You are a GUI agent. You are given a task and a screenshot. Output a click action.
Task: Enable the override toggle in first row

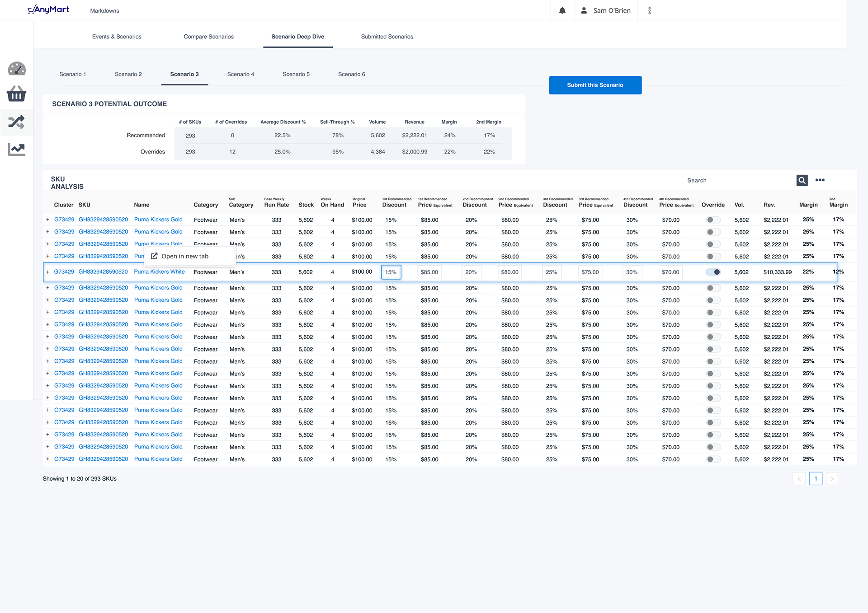pyautogui.click(x=713, y=220)
